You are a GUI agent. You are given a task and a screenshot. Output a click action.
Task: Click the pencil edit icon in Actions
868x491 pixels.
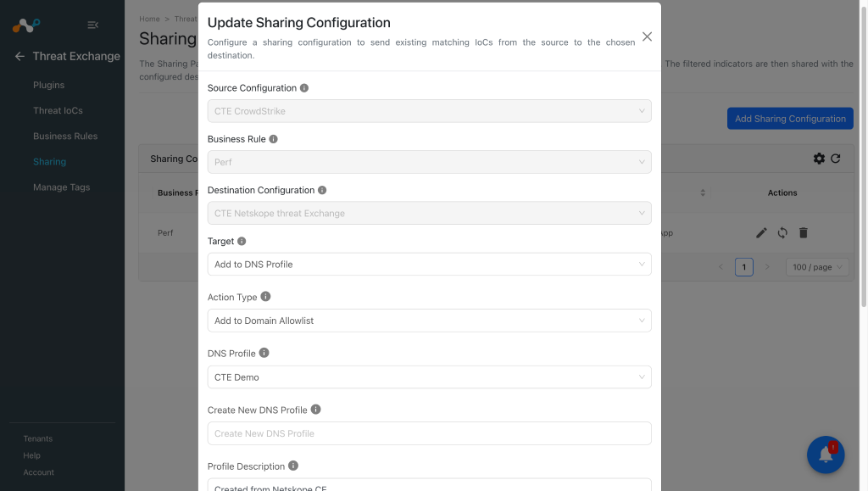tap(761, 233)
